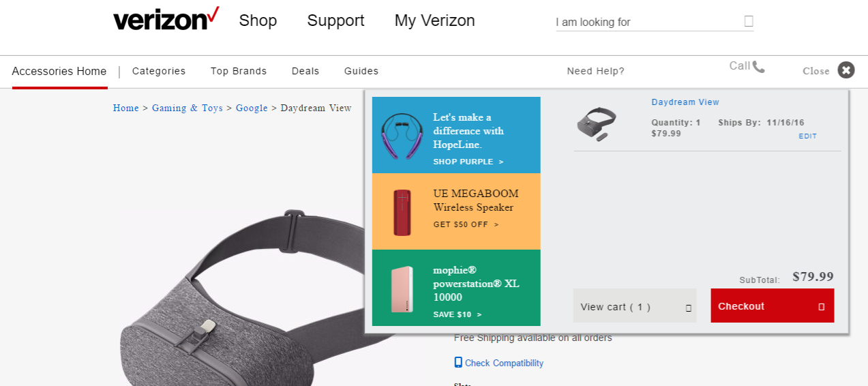Open Gaming & Toys breadcrumb link
This screenshot has height=386, width=868.
pos(188,108)
